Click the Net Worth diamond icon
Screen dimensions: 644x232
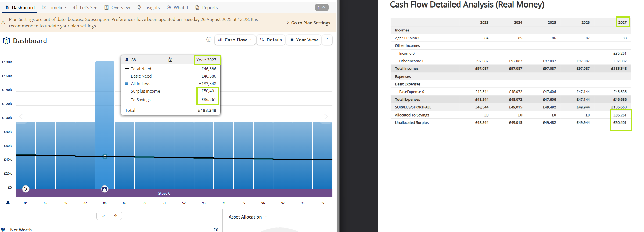3,230
